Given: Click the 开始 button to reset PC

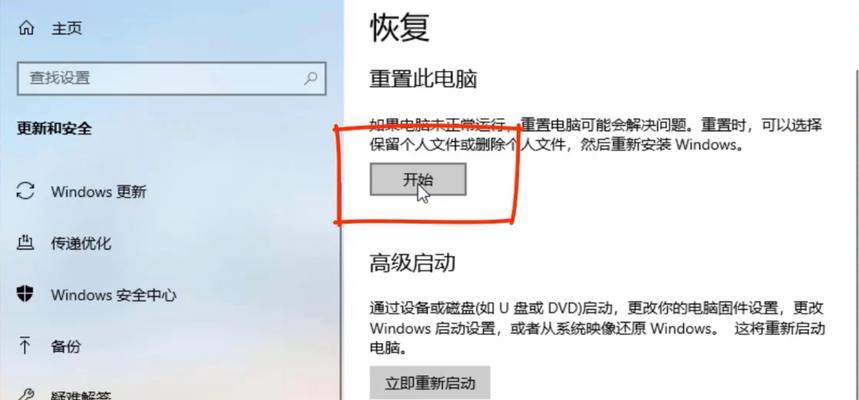Looking at the screenshot, I should 418,179.
